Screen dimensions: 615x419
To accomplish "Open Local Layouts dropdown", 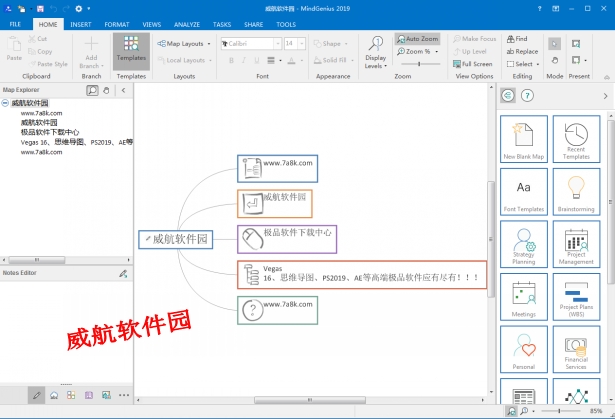I will (x=185, y=60).
